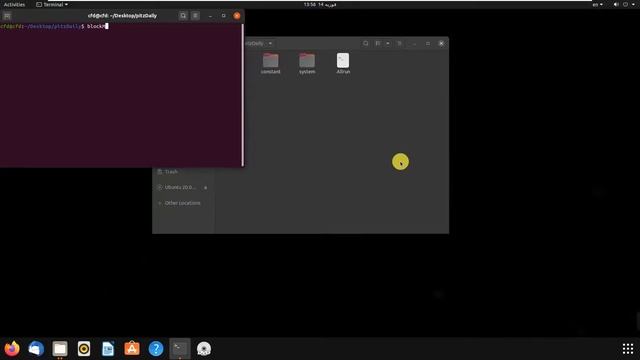Image resolution: width=640 pixels, height=360 pixels.
Task: Open the new tab button in Terminal header
Action: tap(7, 16)
